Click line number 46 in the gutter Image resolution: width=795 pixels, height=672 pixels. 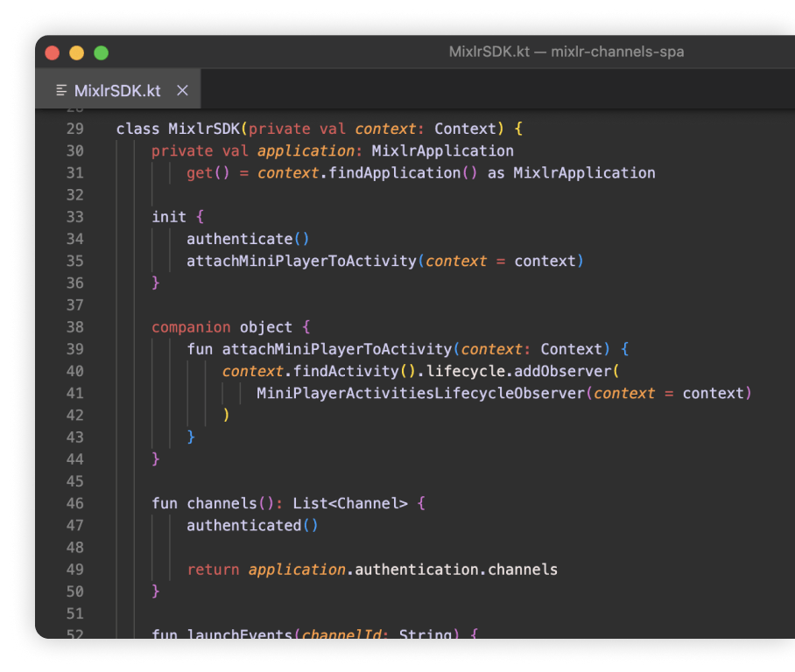tap(74, 503)
